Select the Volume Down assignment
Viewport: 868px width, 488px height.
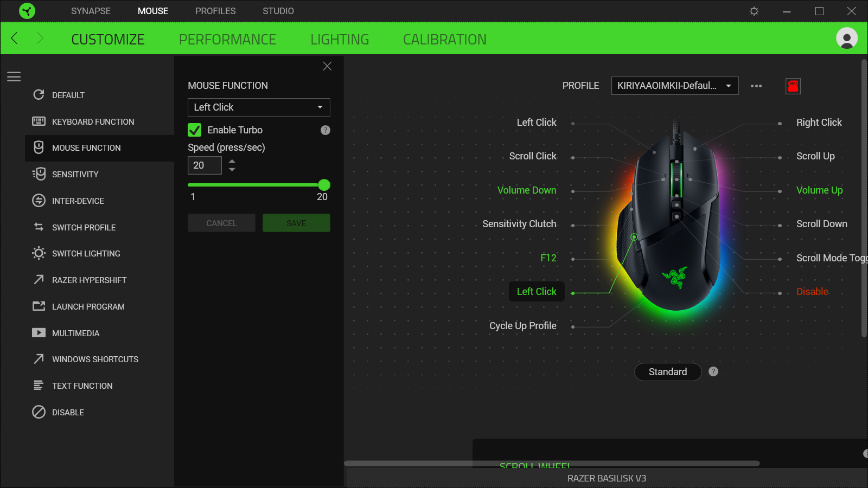(527, 190)
